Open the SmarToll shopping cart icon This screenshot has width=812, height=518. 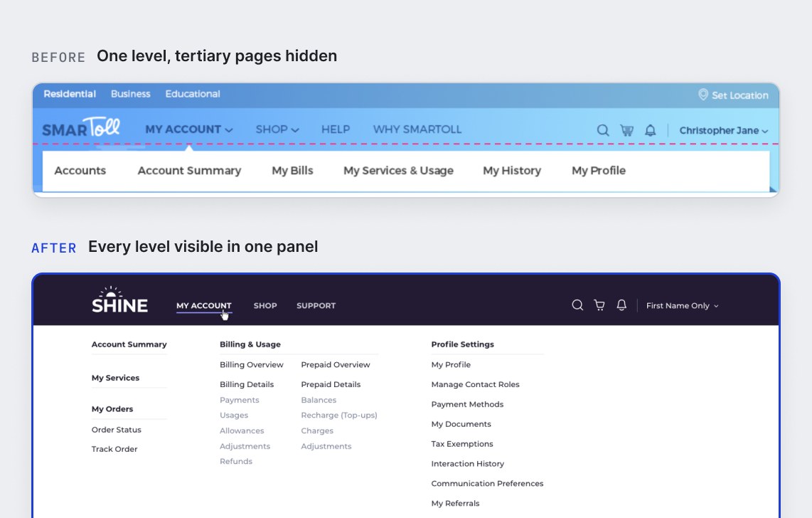[626, 130]
